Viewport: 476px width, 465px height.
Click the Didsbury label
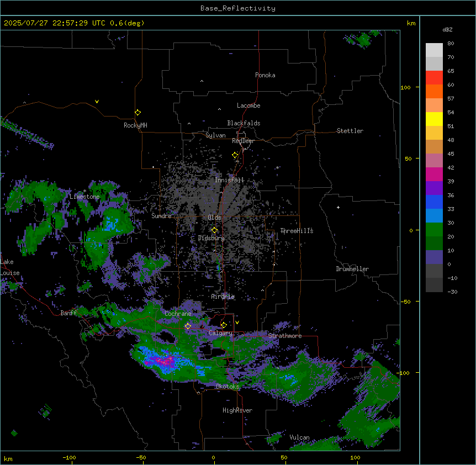(x=211, y=238)
